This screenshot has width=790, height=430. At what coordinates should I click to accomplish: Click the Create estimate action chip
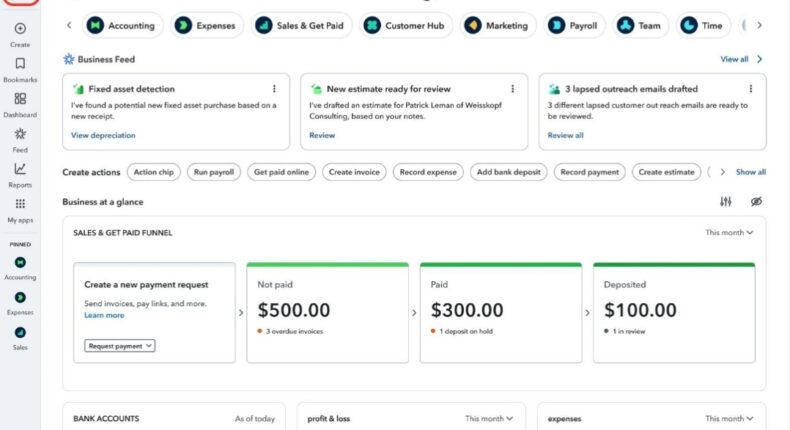pos(666,172)
